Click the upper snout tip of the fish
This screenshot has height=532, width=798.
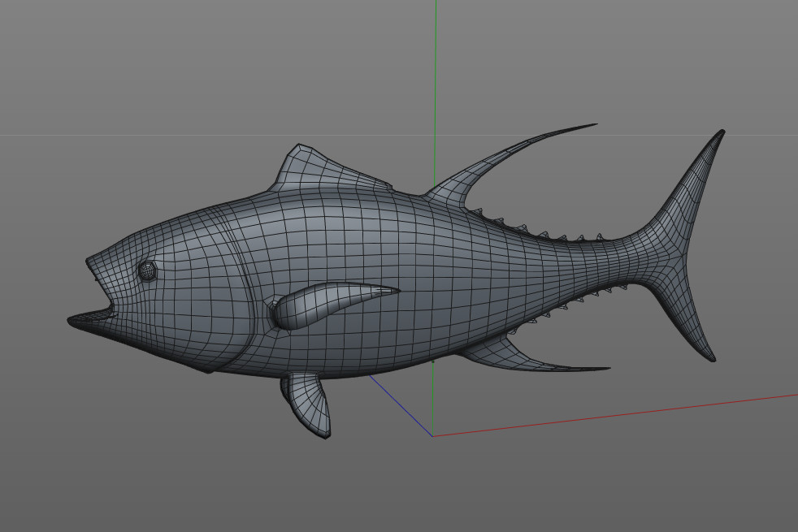pos(91,262)
